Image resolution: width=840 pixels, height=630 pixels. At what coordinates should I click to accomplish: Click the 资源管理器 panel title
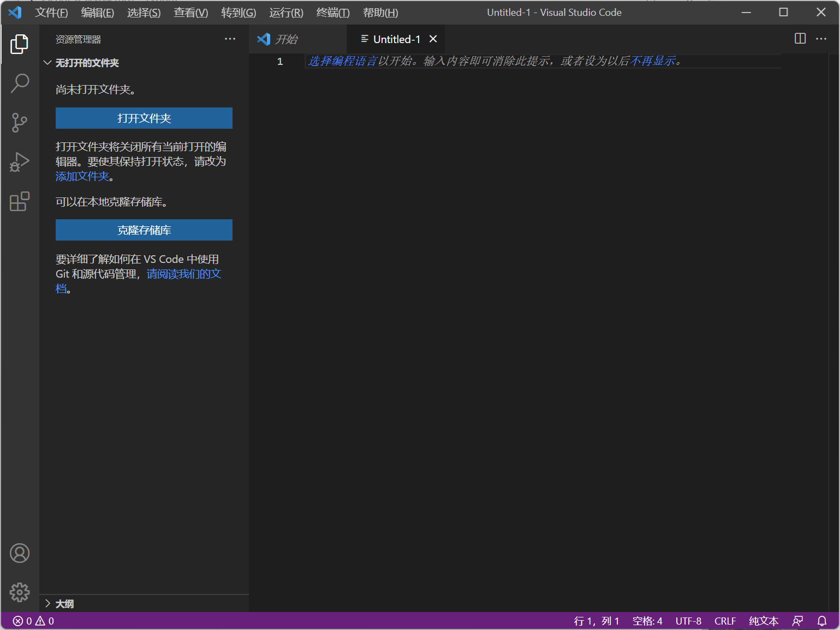78,39
